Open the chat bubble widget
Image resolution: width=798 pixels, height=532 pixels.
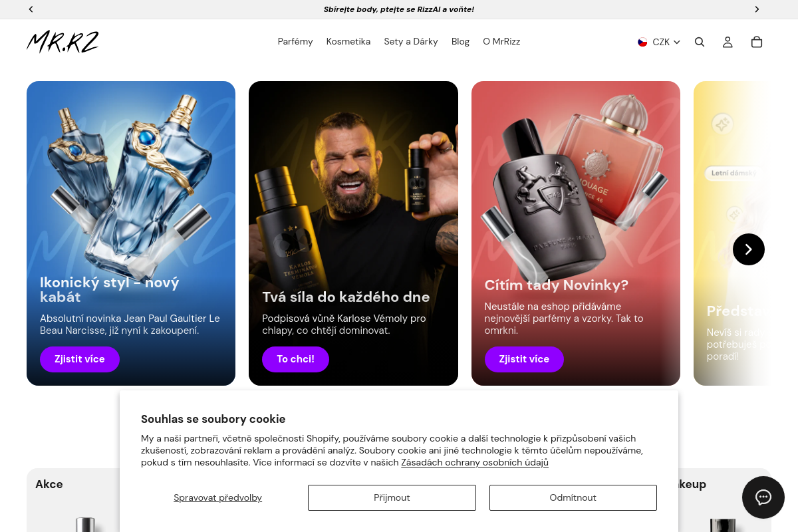click(763, 497)
